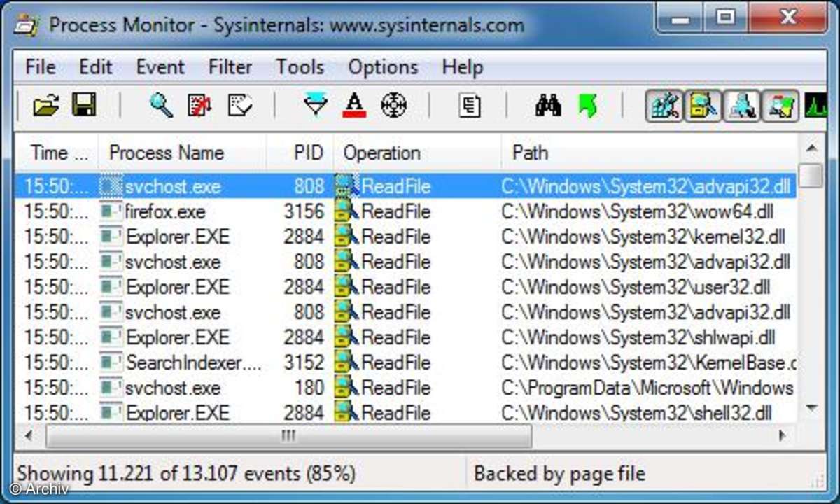The height and width of the screenshot is (504, 840).
Task: Click the Backed by page file status text
Action: (x=559, y=474)
